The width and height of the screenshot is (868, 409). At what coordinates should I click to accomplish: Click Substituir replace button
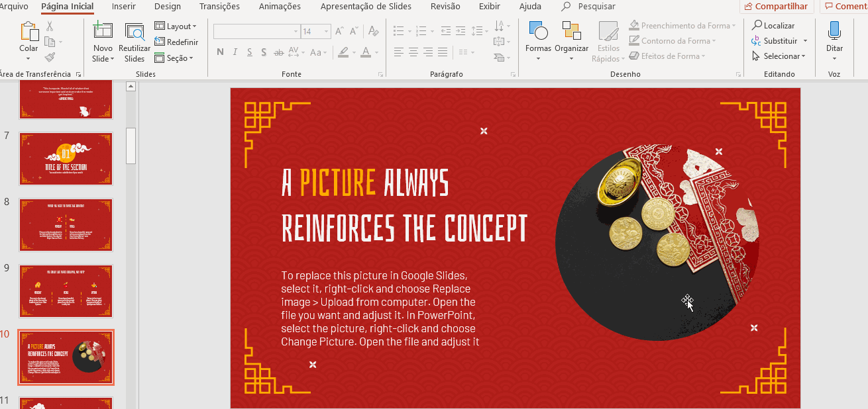tap(775, 40)
